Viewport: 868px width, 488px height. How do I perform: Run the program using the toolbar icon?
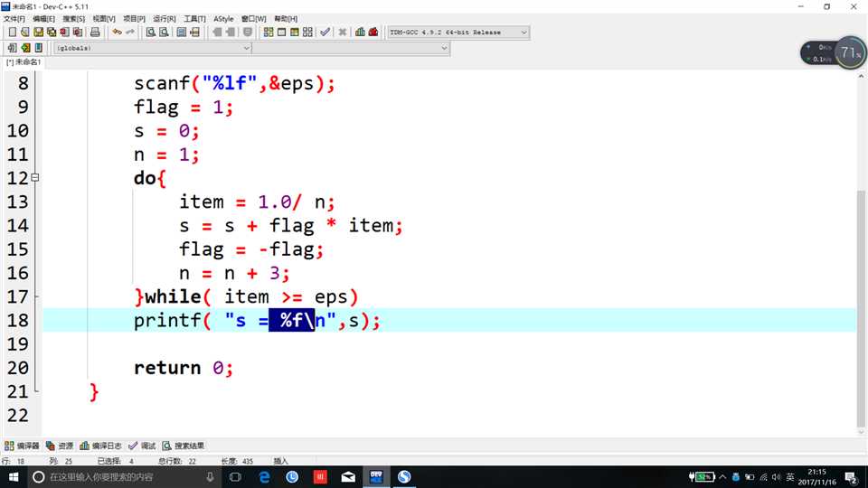[282, 33]
